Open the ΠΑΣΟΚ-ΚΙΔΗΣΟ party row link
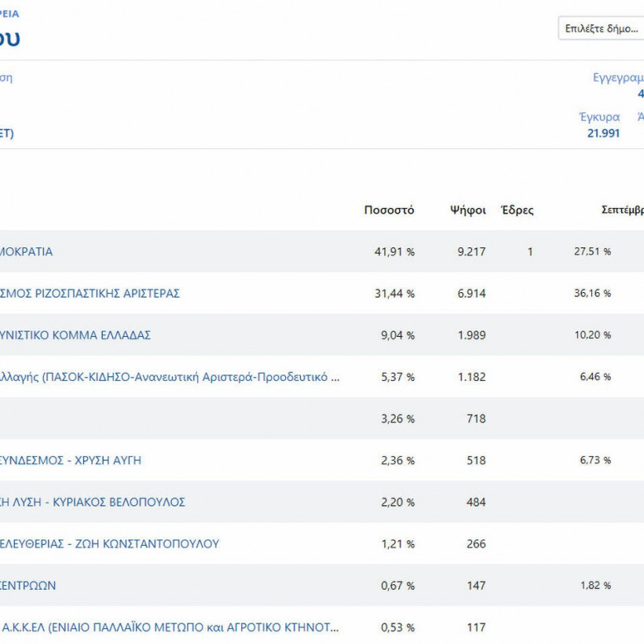 [170, 377]
